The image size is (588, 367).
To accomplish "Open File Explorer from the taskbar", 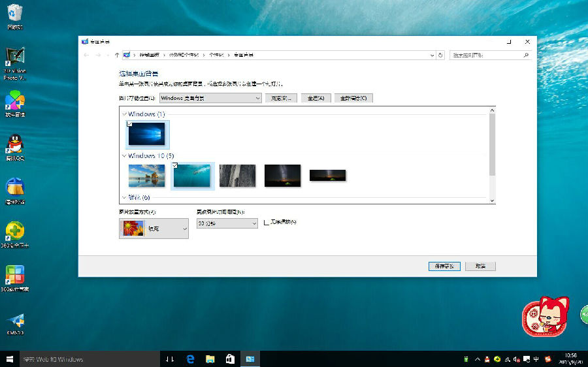I will pos(210,359).
